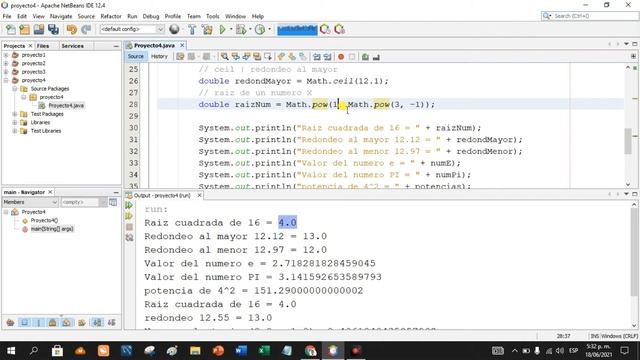Image resolution: width=640 pixels, height=360 pixels.
Task: Switch to History view of editor
Action: click(159, 56)
